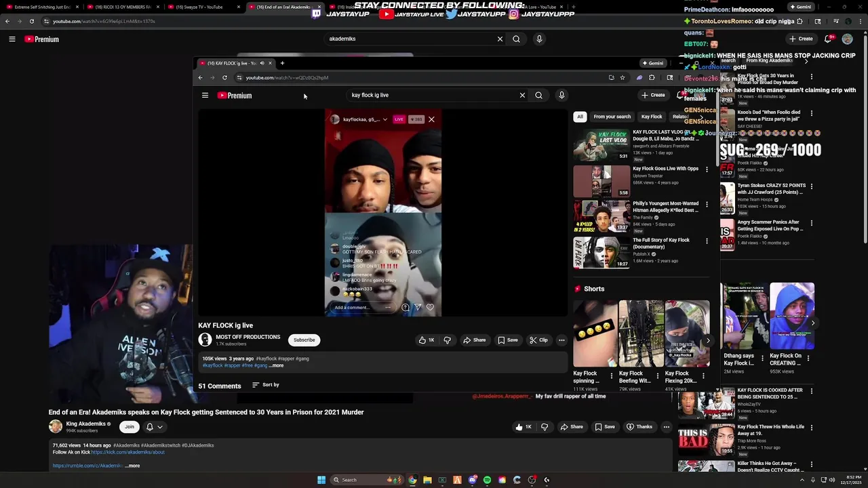Open File Explorer from the taskbar
The image size is (868, 488).
coord(427,480)
